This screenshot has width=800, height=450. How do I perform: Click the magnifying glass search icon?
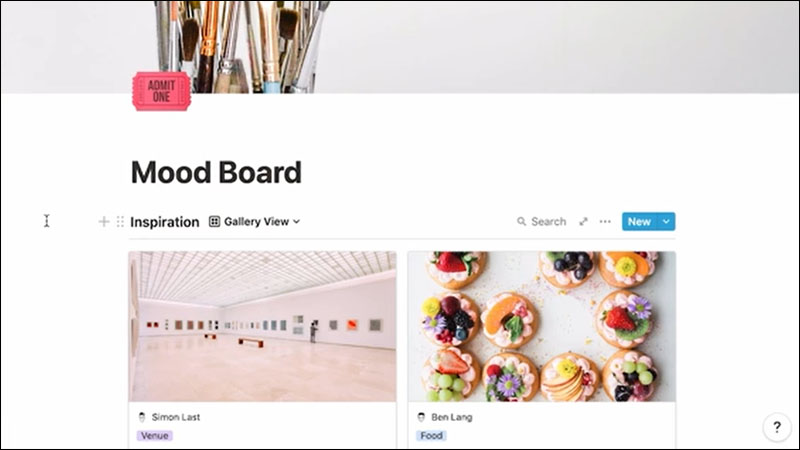[521, 221]
